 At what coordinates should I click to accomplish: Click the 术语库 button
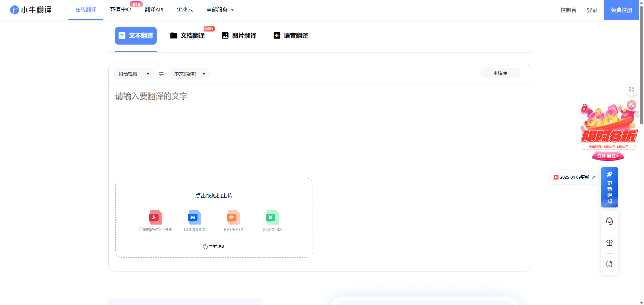500,73
